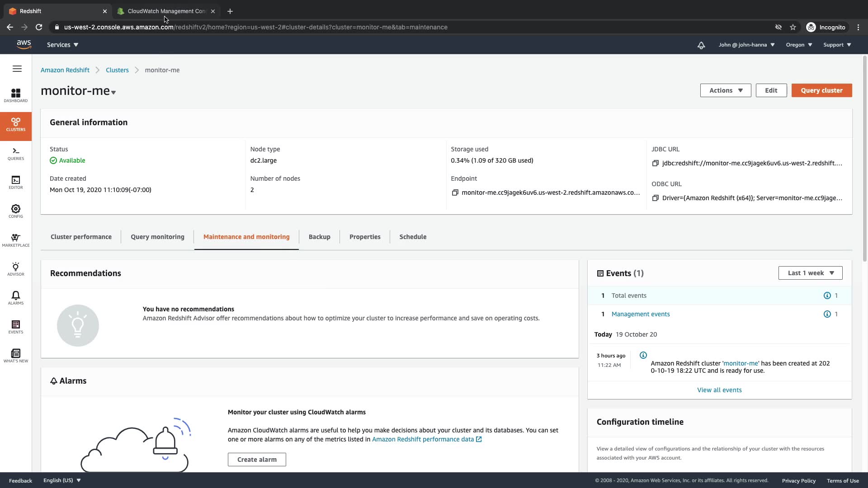
Task: Click the Query cluster button
Action: tap(821, 90)
